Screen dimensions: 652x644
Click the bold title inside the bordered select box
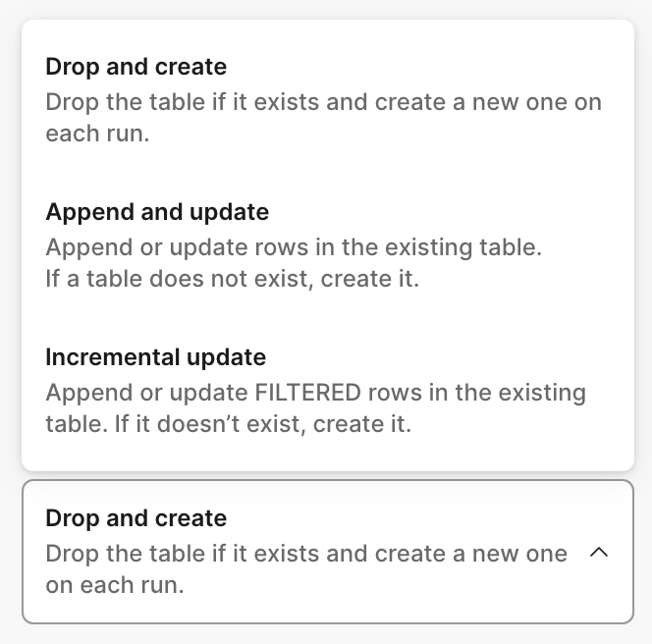[136, 518]
